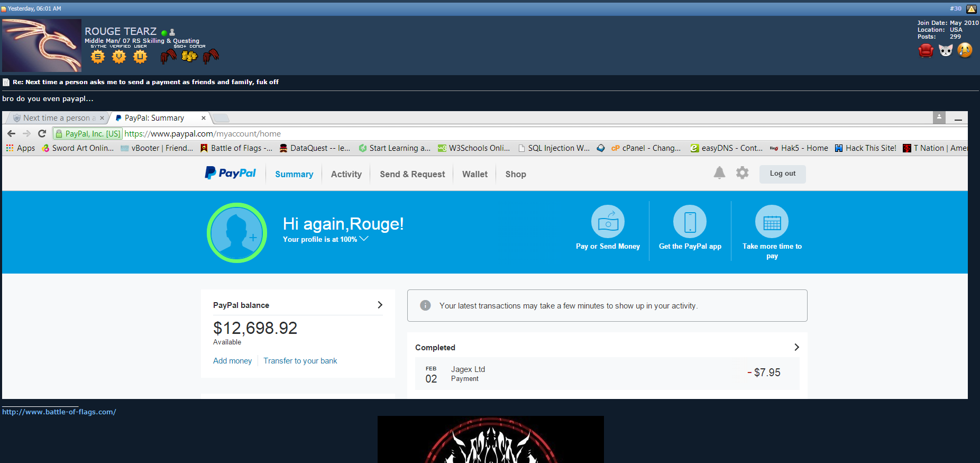
Task: Open the Shop section
Action: [516, 174]
